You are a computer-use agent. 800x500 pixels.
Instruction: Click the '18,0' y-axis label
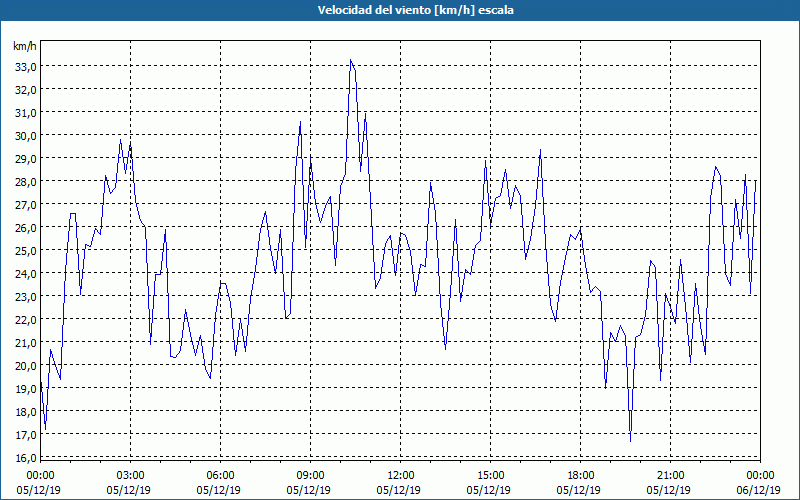25,411
